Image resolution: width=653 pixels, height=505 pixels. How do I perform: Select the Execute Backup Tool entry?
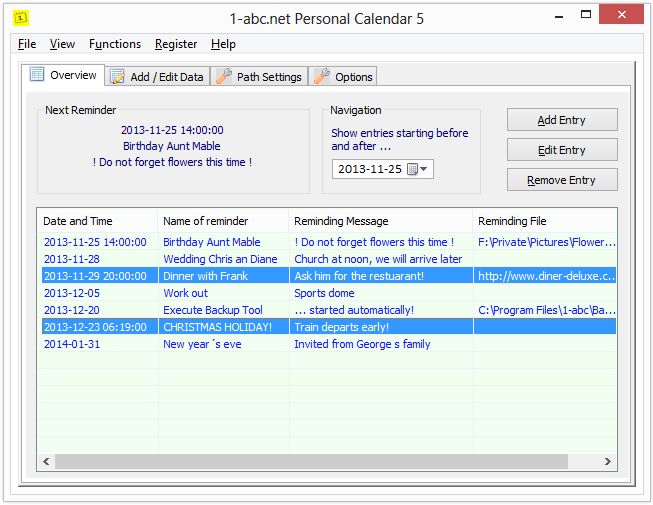coord(213,310)
